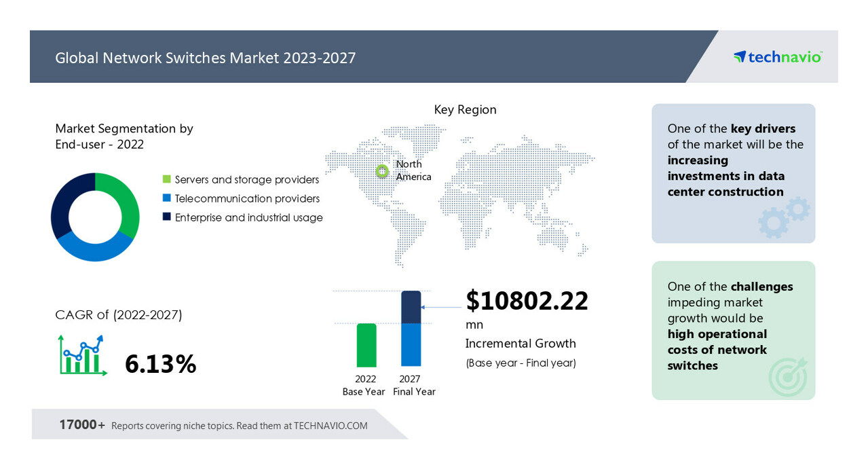Viewport: 868px width, 455px height.
Task: Click the Technavio logo
Action: (776, 57)
